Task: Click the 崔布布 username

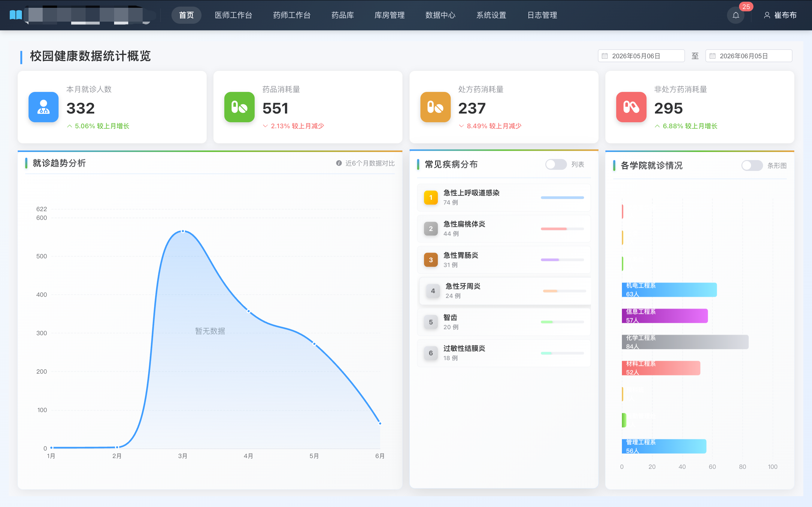Action: point(786,15)
